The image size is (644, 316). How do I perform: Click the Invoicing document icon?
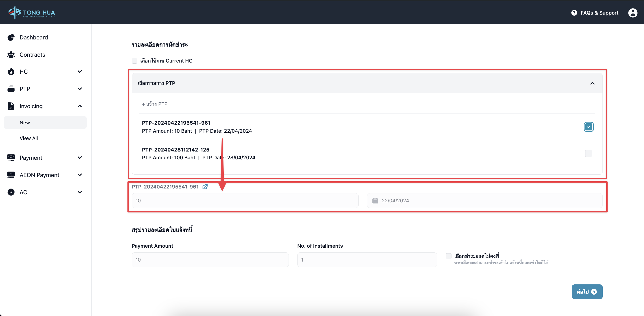click(11, 106)
